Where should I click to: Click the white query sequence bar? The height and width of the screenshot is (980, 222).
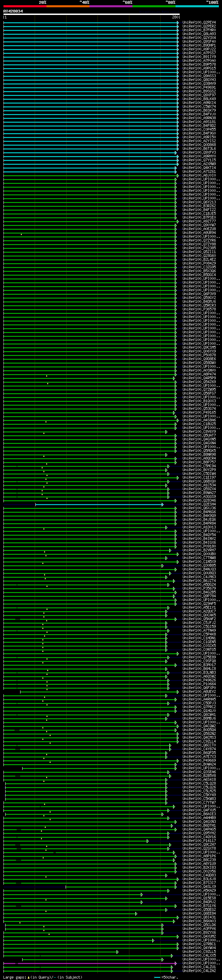click(92, 14)
